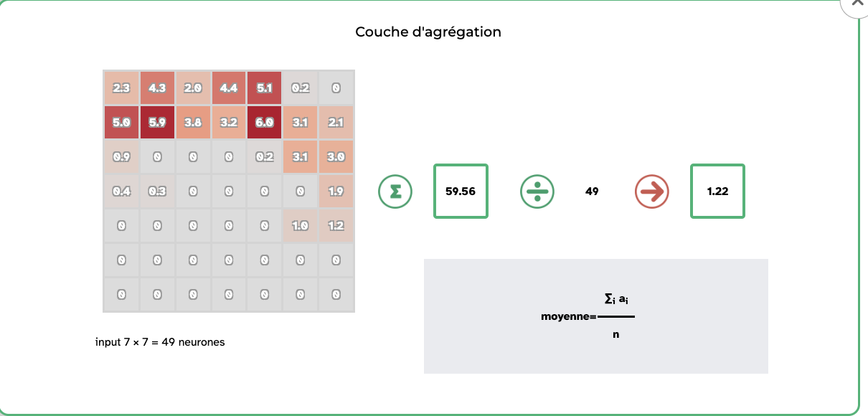Click the green division icon

click(537, 192)
